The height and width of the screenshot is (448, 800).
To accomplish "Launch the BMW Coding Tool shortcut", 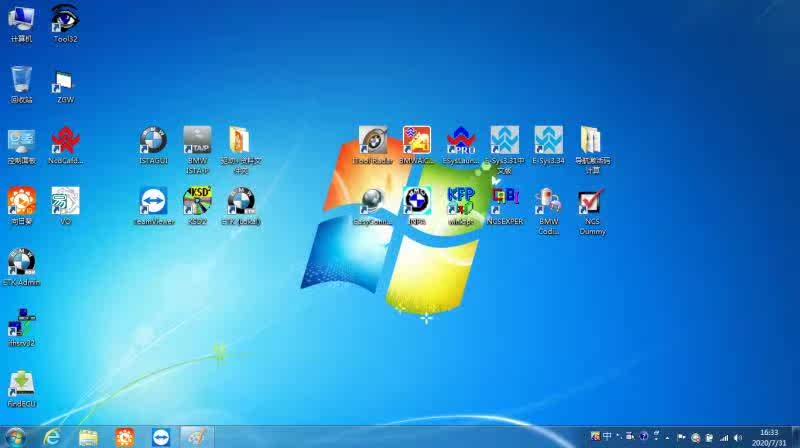I will coord(548,211).
